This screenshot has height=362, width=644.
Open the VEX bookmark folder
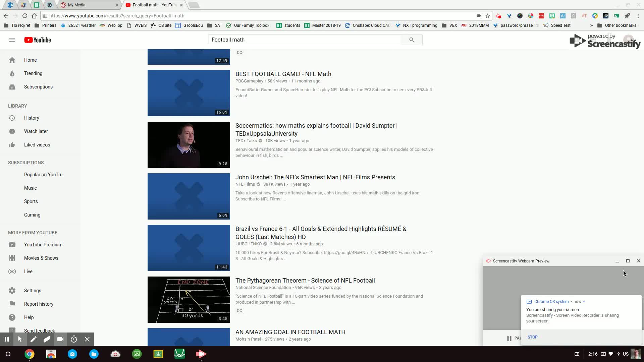pyautogui.click(x=449, y=25)
